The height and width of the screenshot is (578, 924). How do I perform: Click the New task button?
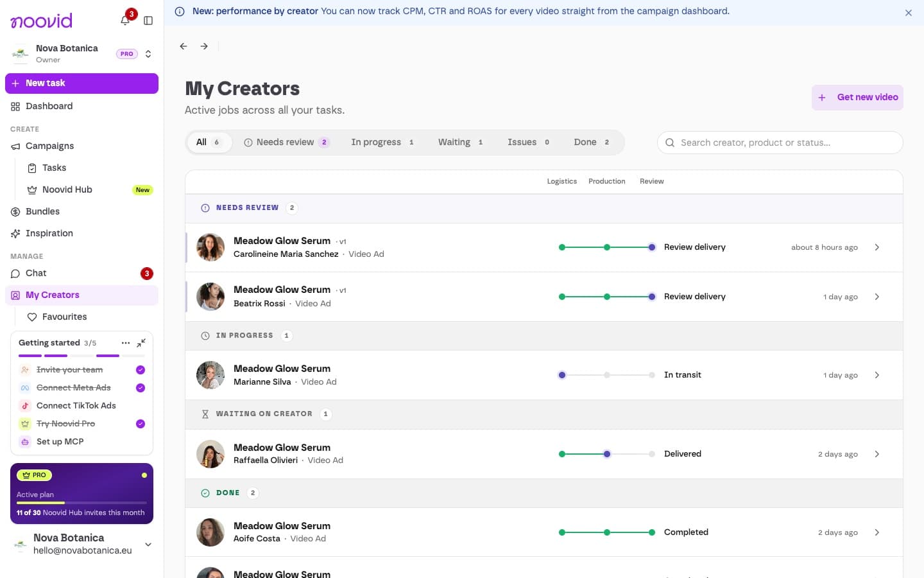(x=81, y=83)
